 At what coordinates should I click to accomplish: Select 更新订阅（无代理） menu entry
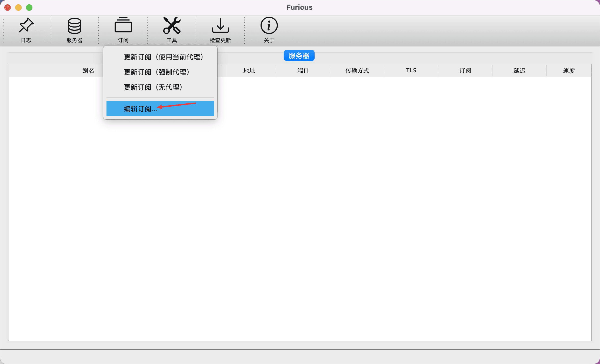(x=153, y=87)
